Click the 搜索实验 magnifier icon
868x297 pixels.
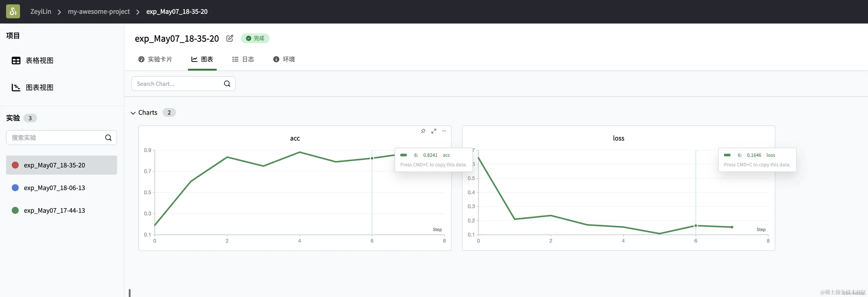point(108,138)
